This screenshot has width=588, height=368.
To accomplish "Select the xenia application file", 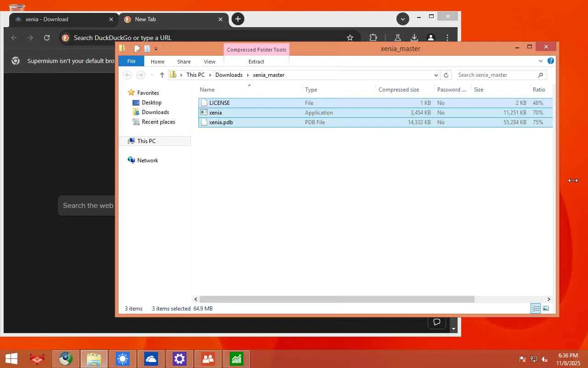I will coord(375,113).
